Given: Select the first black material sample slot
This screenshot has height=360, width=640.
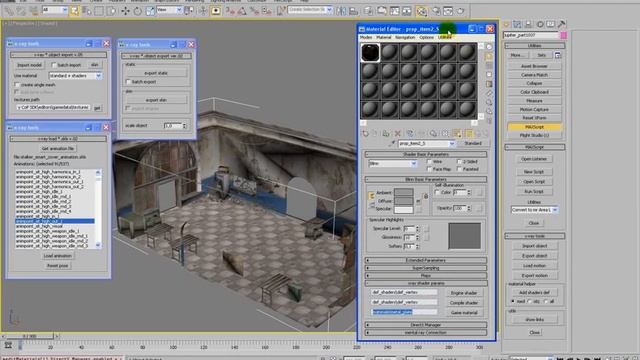Looking at the screenshot, I should coord(370,53).
